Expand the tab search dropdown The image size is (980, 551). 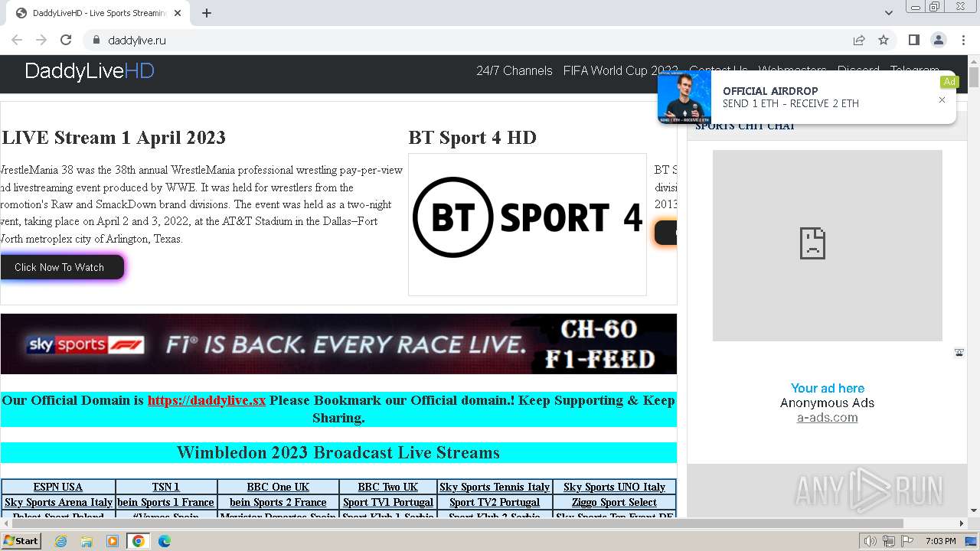pos(888,13)
